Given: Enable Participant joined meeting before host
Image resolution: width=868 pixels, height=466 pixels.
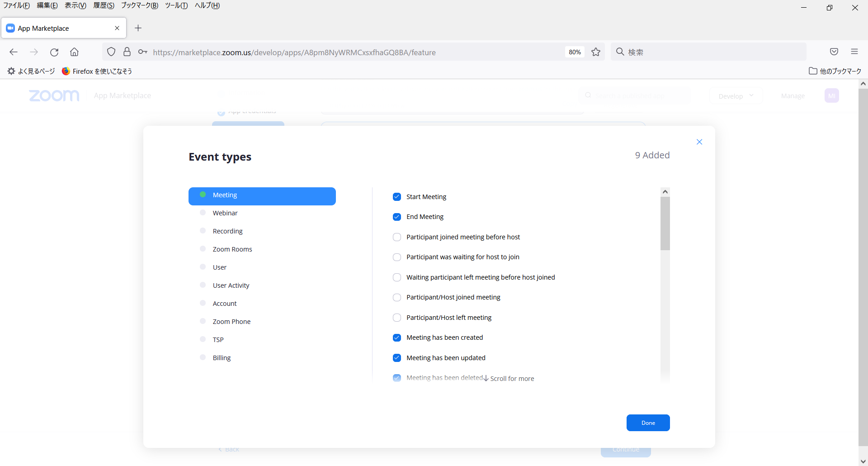Looking at the screenshot, I should [x=397, y=237].
